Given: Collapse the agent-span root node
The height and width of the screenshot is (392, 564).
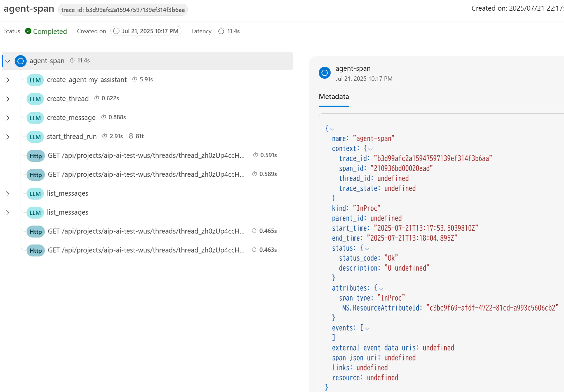Looking at the screenshot, I should pyautogui.click(x=8, y=61).
